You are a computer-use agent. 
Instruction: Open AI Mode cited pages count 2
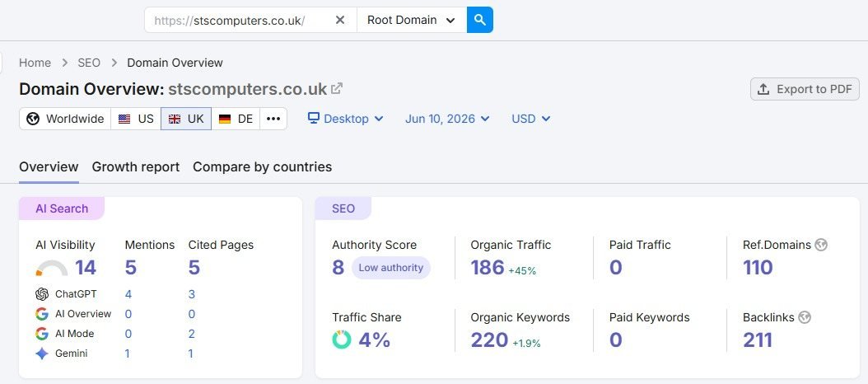[192, 334]
